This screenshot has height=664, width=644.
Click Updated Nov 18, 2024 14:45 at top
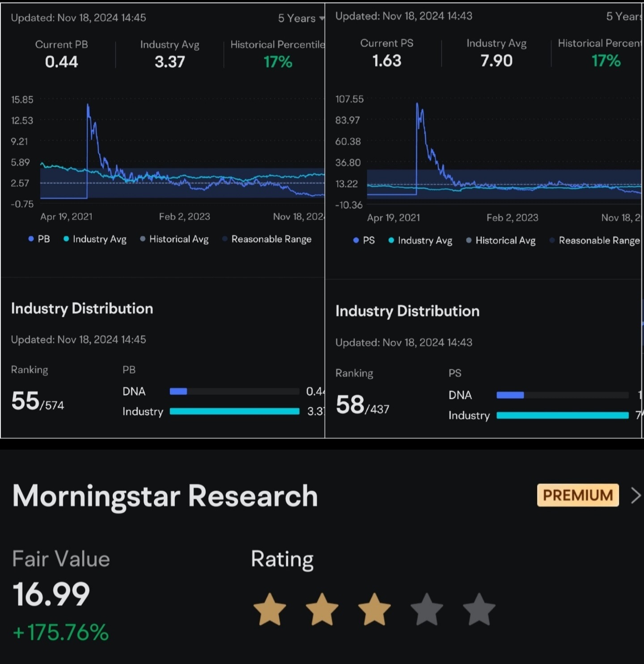pos(78,18)
